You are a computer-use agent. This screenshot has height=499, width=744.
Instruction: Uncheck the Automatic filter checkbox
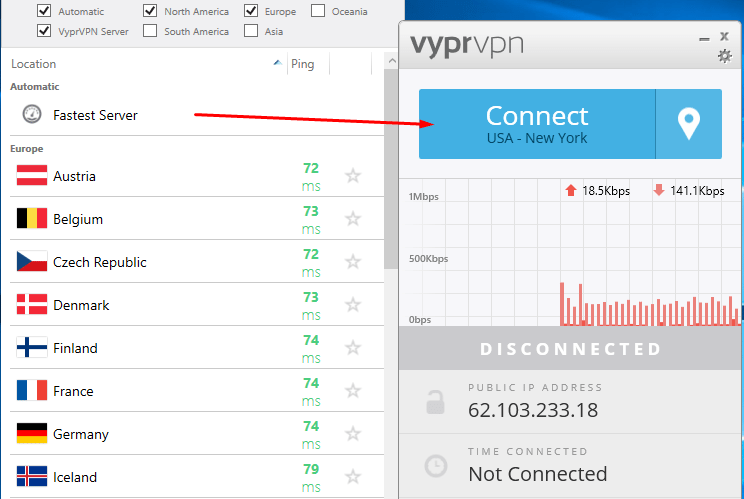[x=44, y=10]
